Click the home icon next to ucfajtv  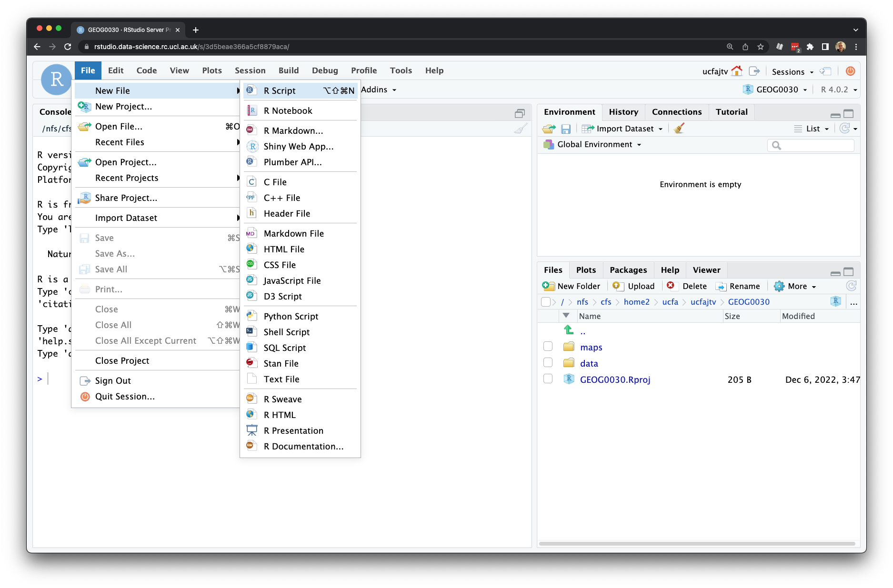736,71
